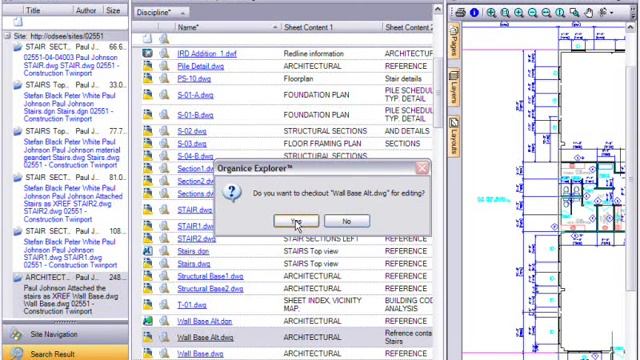Close the Organice Explorer dialog
This screenshot has height=360, width=640.
(422, 168)
